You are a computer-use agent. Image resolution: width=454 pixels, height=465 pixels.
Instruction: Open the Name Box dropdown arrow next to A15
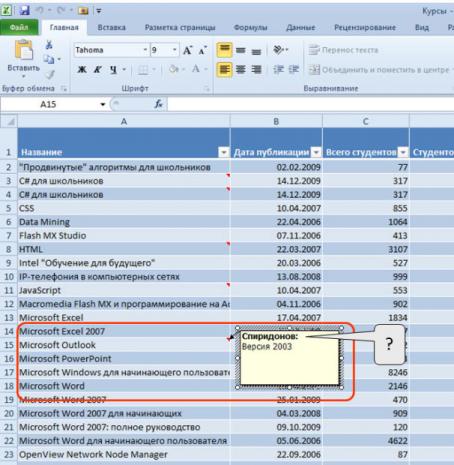point(103,105)
